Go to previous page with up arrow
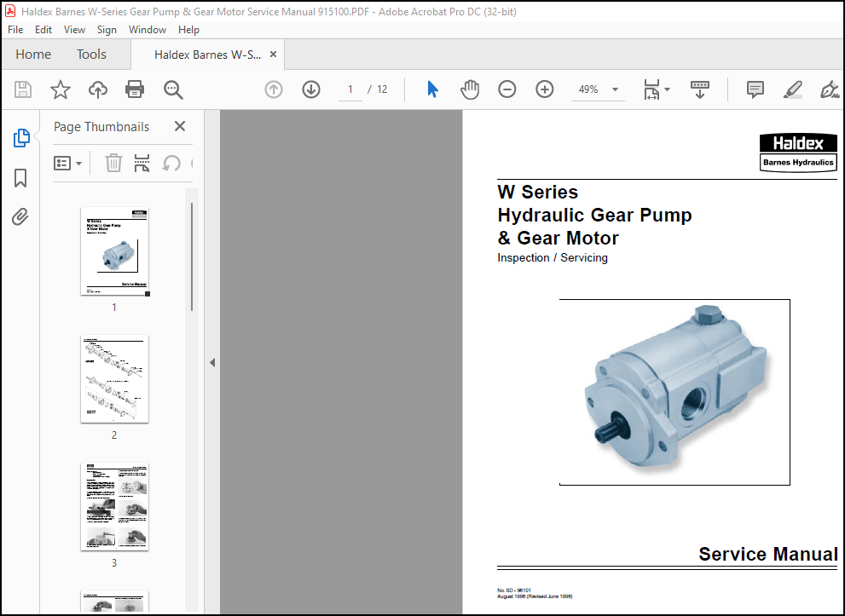 [x=274, y=89]
